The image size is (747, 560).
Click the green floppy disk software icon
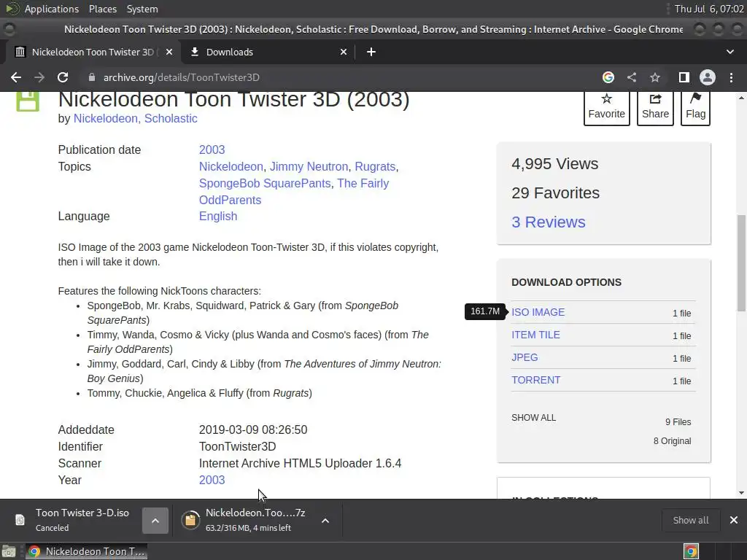coord(28,101)
